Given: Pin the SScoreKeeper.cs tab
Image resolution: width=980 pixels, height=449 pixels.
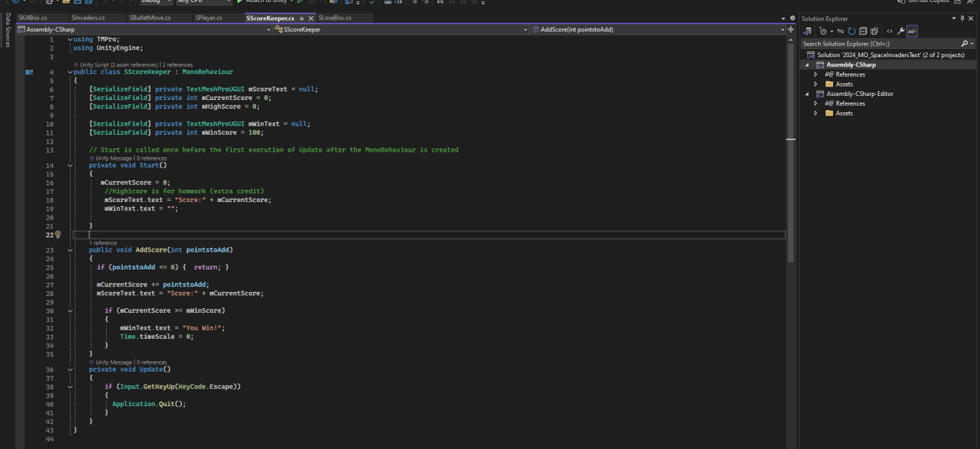Looking at the screenshot, I should pos(301,18).
